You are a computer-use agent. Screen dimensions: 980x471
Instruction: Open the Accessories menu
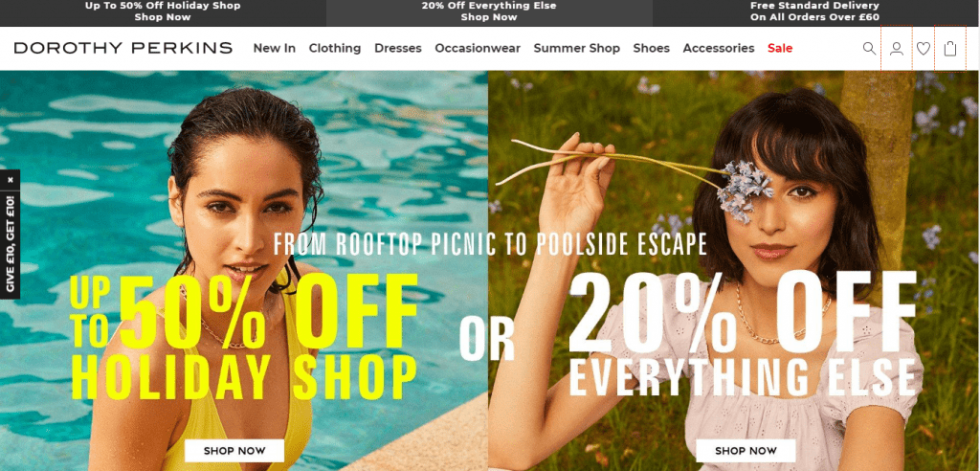pos(718,48)
